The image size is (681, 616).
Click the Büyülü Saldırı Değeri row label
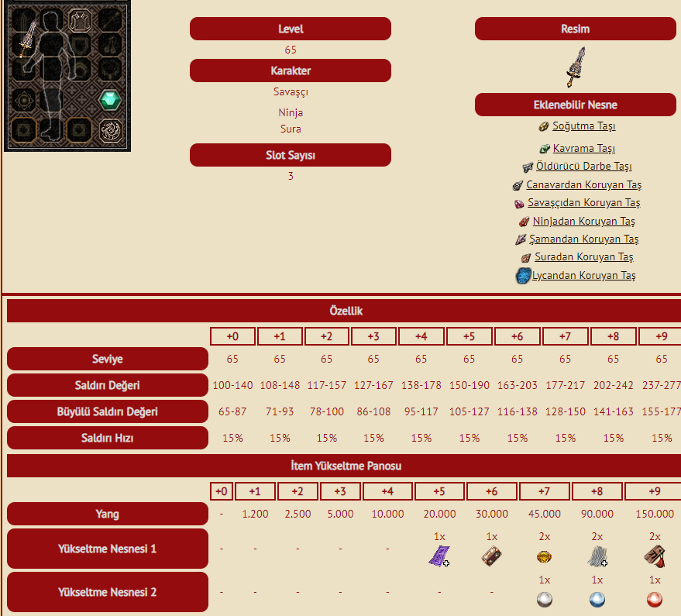107,411
